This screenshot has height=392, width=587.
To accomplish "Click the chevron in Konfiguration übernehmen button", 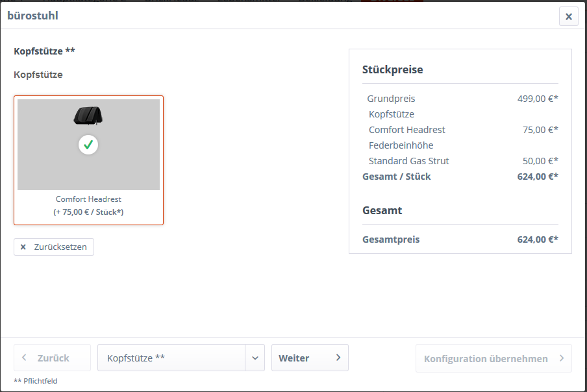I will 562,358.
